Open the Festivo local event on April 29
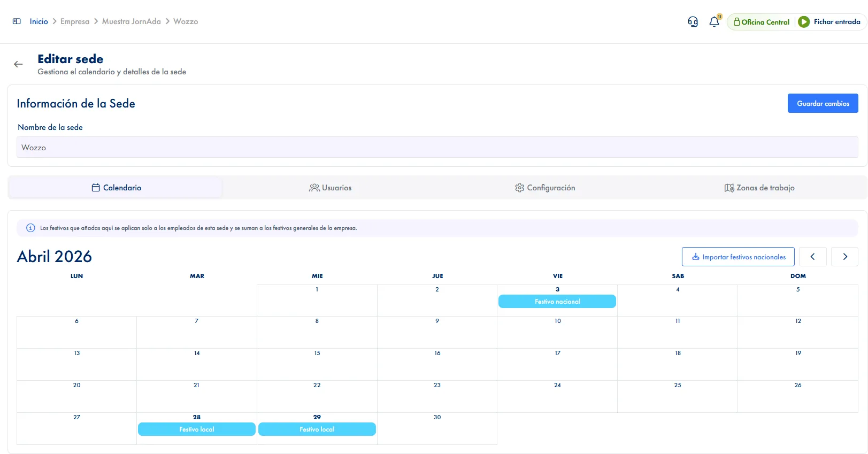Image resolution: width=868 pixels, height=454 pixels. (x=317, y=429)
